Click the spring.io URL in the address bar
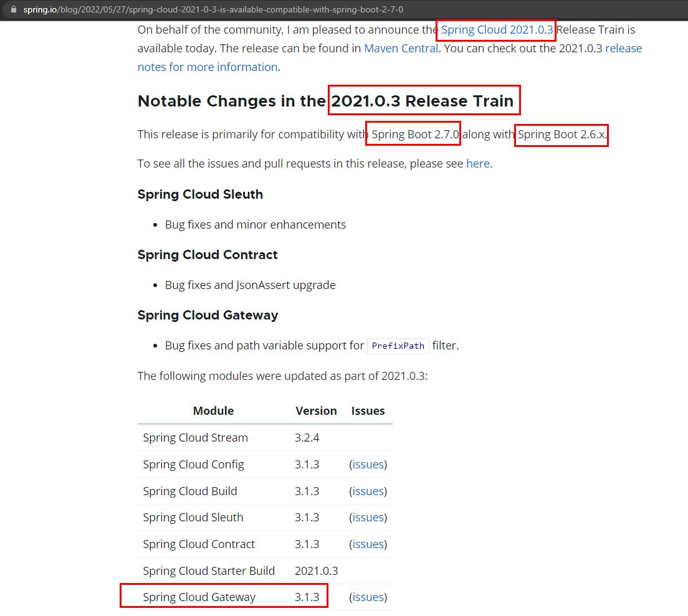 pos(213,9)
